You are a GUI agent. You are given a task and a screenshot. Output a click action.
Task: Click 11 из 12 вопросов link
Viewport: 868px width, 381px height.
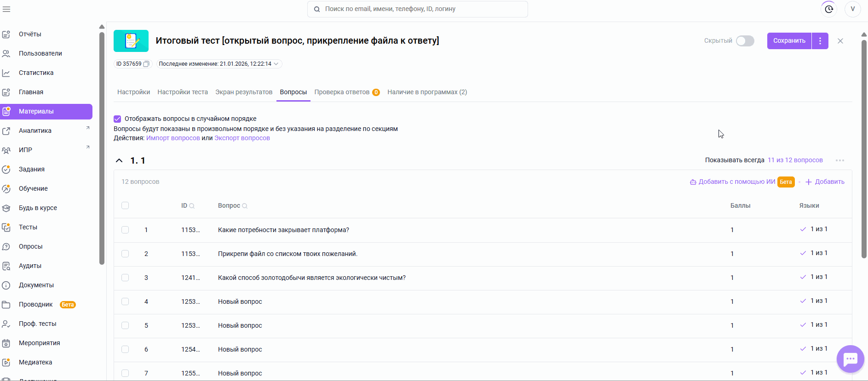coord(795,160)
